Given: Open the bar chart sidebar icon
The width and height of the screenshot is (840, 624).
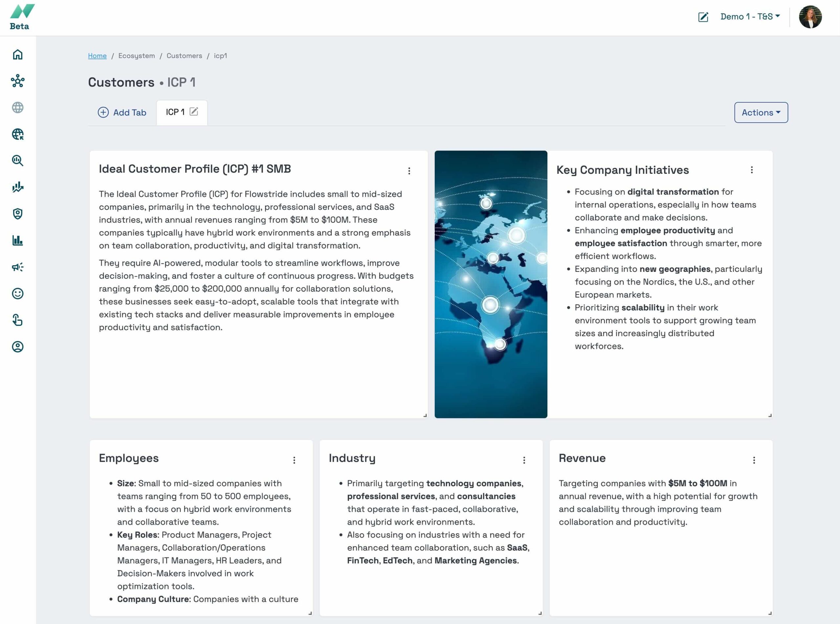Looking at the screenshot, I should tap(18, 241).
